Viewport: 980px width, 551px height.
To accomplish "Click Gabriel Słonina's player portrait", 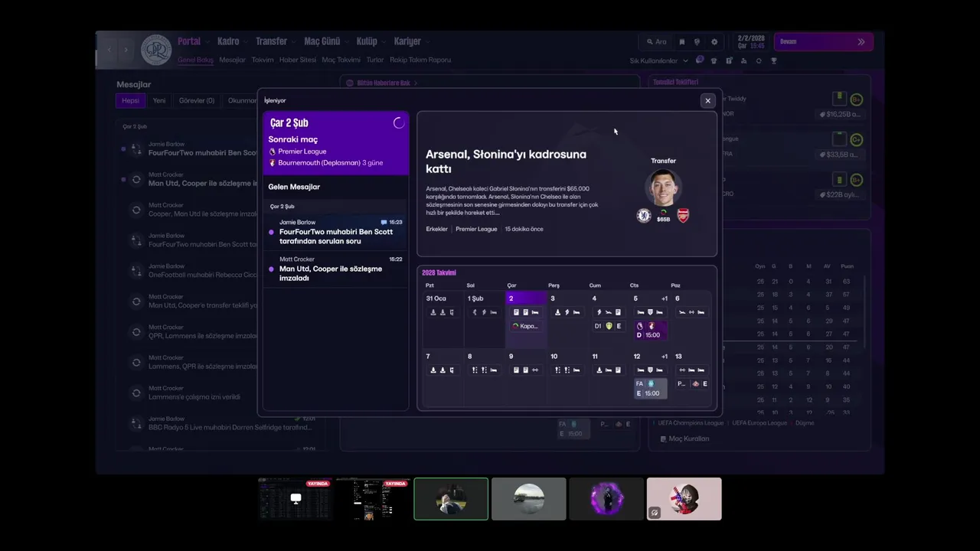I will tap(663, 187).
